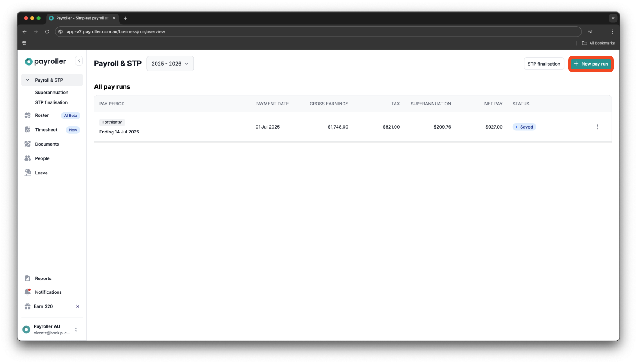Open STP finalisation from the sidebar
Screen dimensions: 637x364
click(x=51, y=102)
